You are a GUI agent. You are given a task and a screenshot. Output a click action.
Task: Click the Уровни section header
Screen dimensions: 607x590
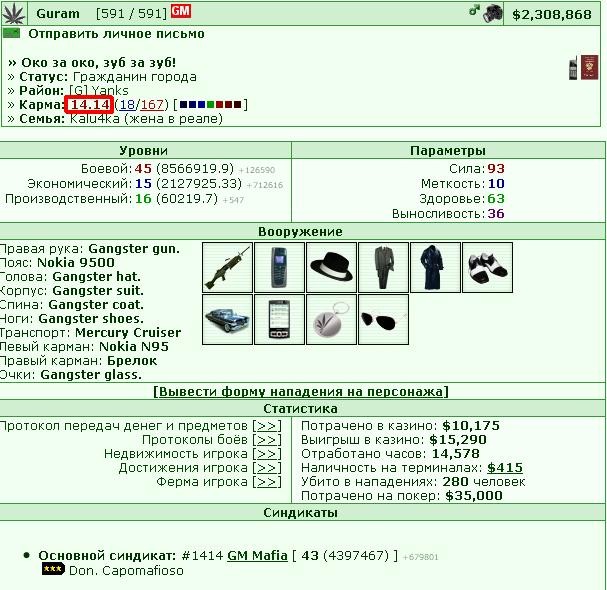pos(144,151)
